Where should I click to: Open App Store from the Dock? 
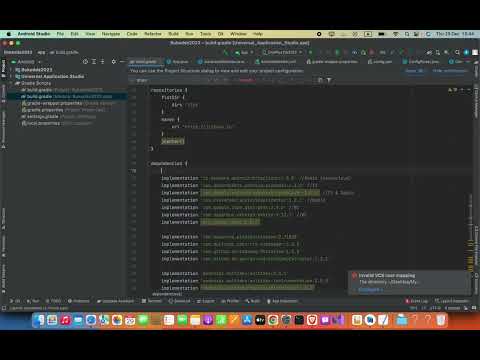(247, 320)
